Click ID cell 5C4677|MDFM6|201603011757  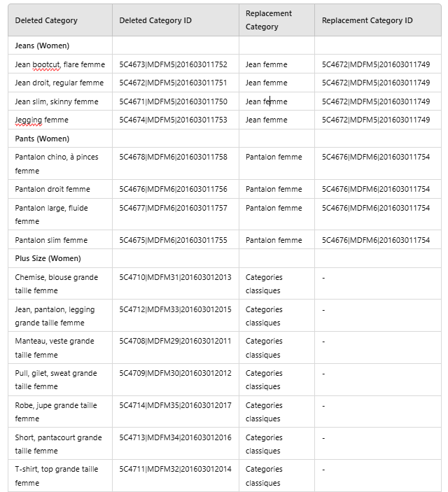173,208
